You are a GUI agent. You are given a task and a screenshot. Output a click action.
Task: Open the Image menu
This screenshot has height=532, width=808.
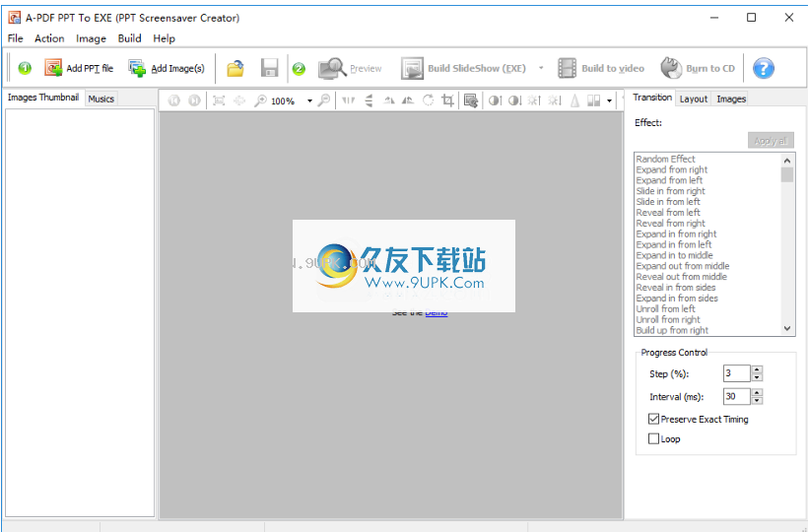91,38
